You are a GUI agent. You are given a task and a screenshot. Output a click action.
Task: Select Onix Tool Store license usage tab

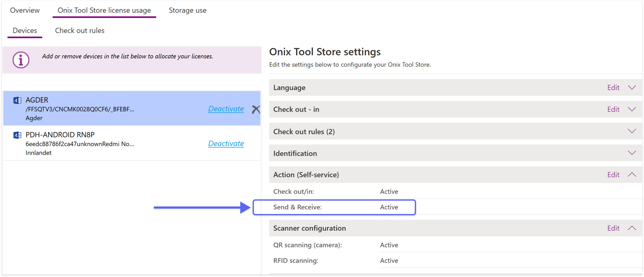coord(104,10)
